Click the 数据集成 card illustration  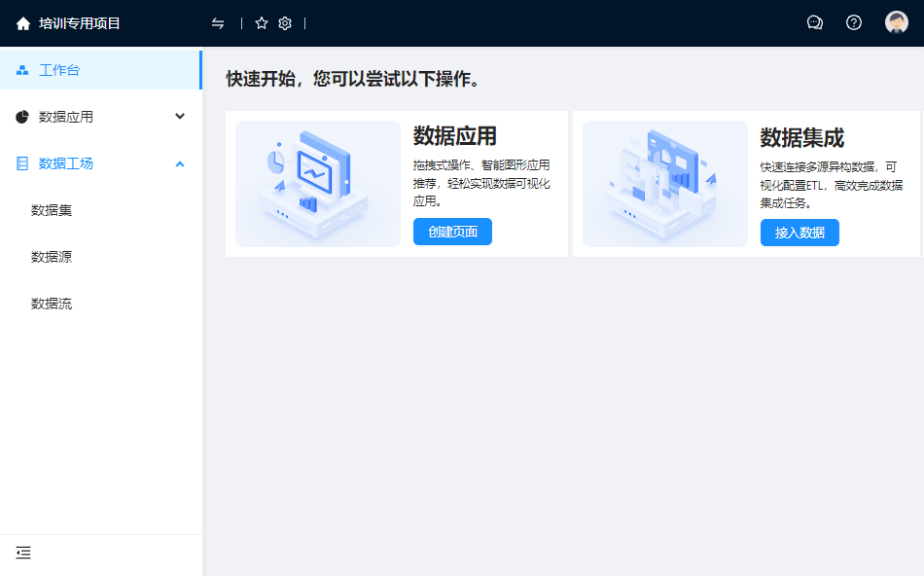pyautogui.click(x=665, y=184)
